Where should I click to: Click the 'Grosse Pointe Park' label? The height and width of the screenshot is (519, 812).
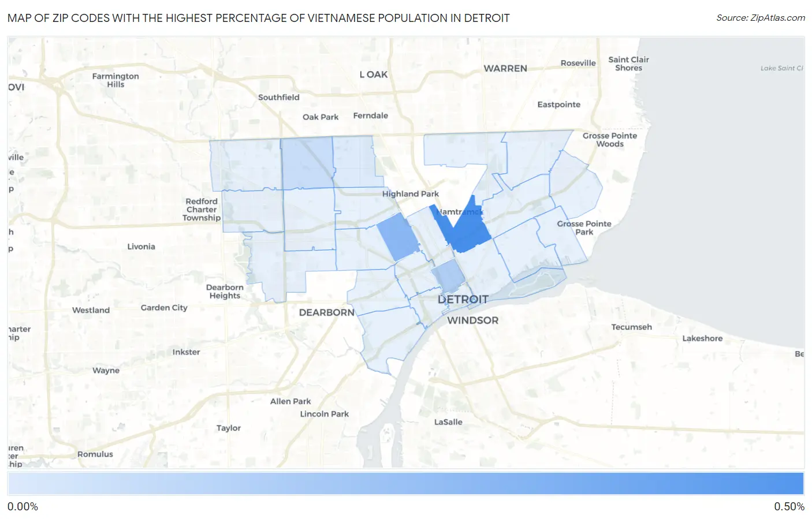pos(584,227)
